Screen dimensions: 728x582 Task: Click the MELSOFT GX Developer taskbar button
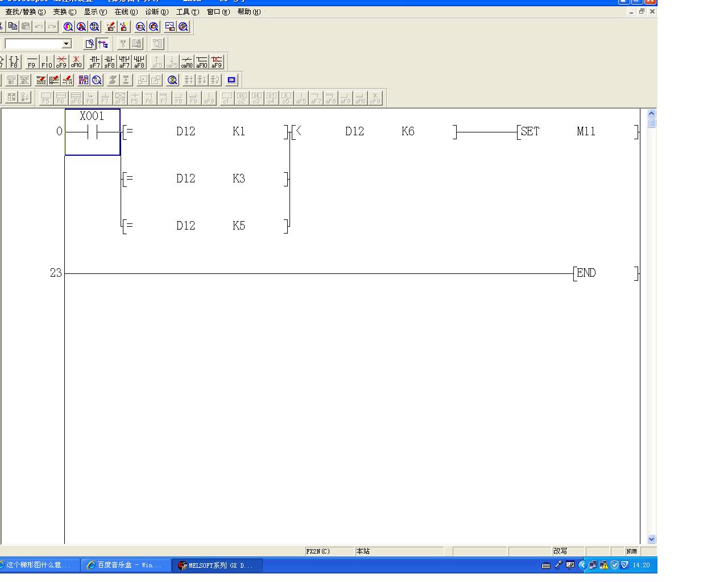[x=217, y=565]
